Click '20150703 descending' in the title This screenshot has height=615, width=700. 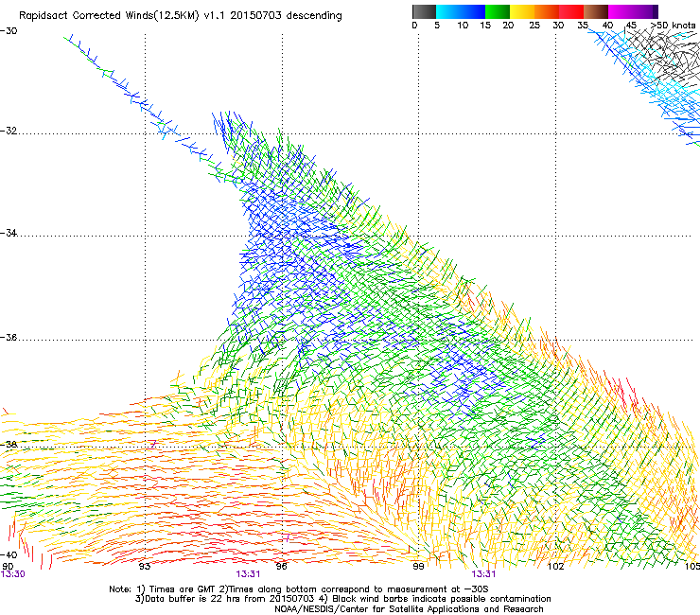point(287,16)
